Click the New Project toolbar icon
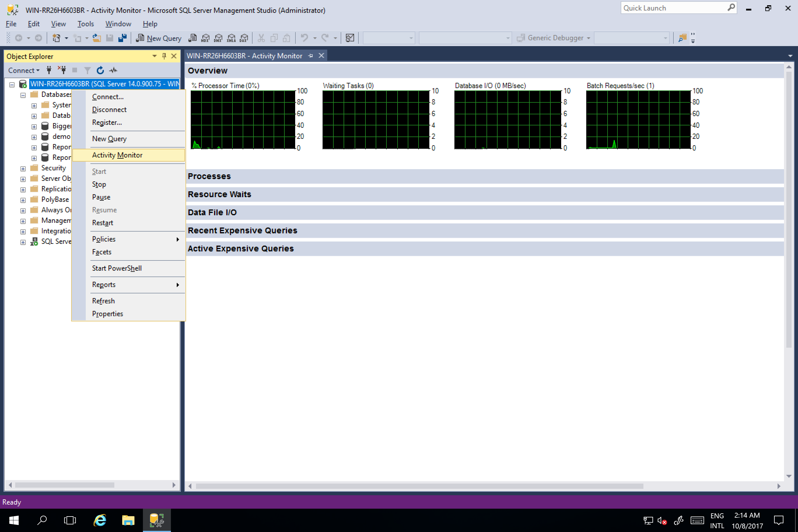Viewport: 798px width, 532px height. [56, 38]
